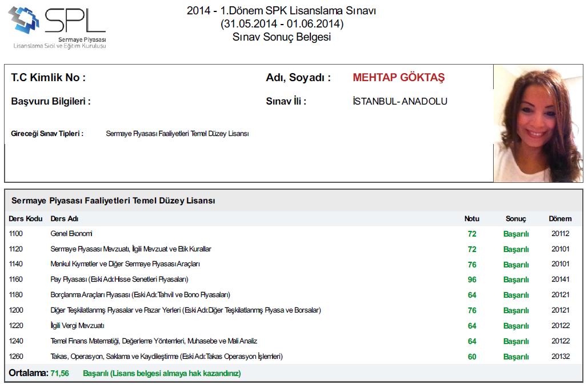Click the Diğer Teşkilatlanmış Piyasalar course name
Image resolution: width=588 pixels, height=388 pixels.
(x=186, y=310)
